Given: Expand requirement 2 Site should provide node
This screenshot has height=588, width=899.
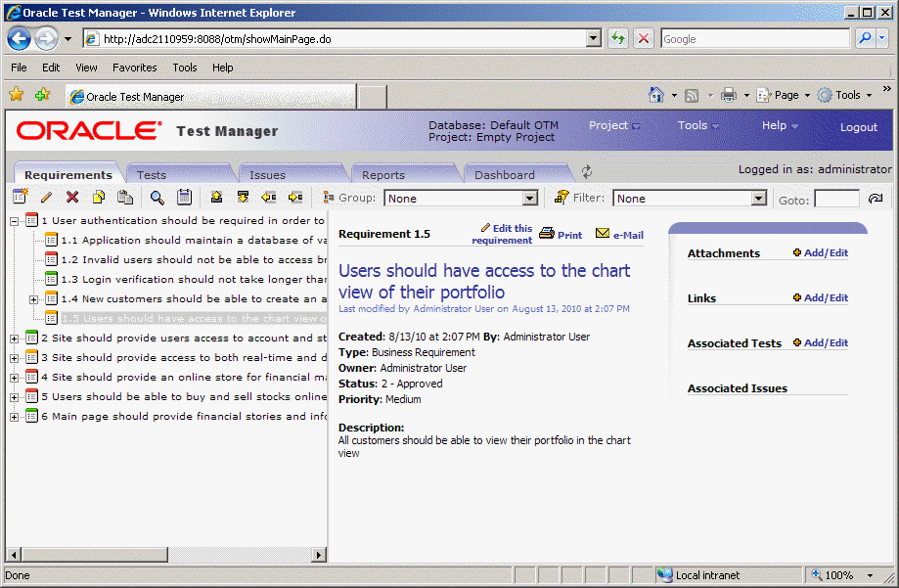Looking at the screenshot, I should 15,339.
